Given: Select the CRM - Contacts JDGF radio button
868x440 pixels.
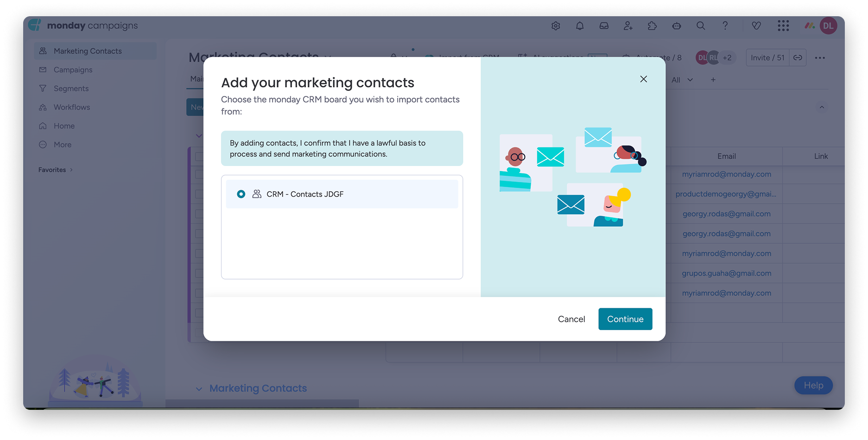Looking at the screenshot, I should (241, 194).
